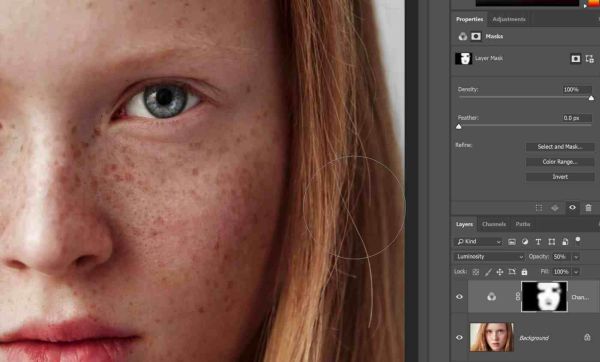Click the lock position move icon
600x362 pixels.
tap(499, 272)
